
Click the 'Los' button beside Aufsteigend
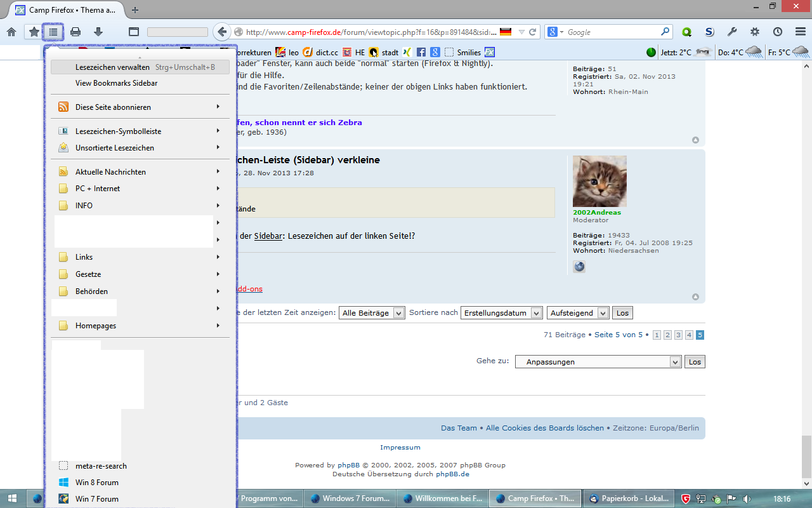[x=622, y=313]
